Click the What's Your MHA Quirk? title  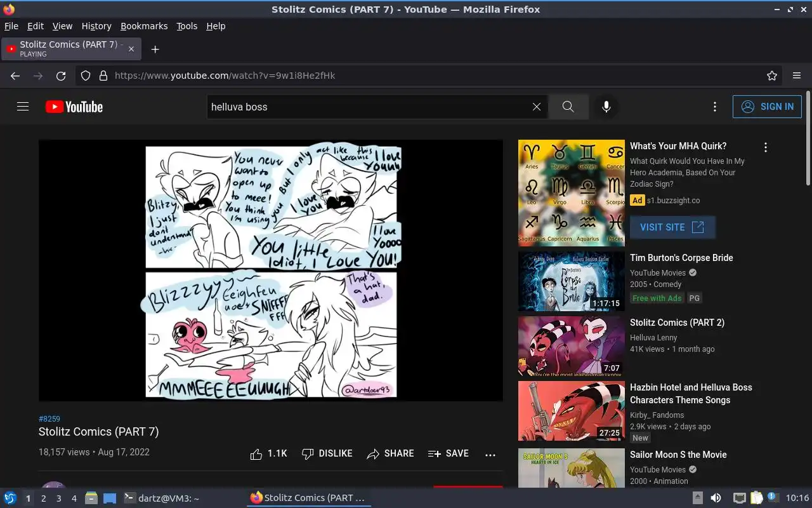click(x=678, y=146)
